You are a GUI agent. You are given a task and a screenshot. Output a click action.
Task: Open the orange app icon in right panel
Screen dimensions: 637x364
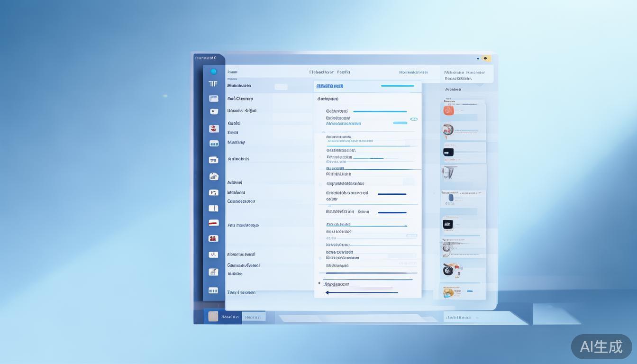click(x=448, y=110)
